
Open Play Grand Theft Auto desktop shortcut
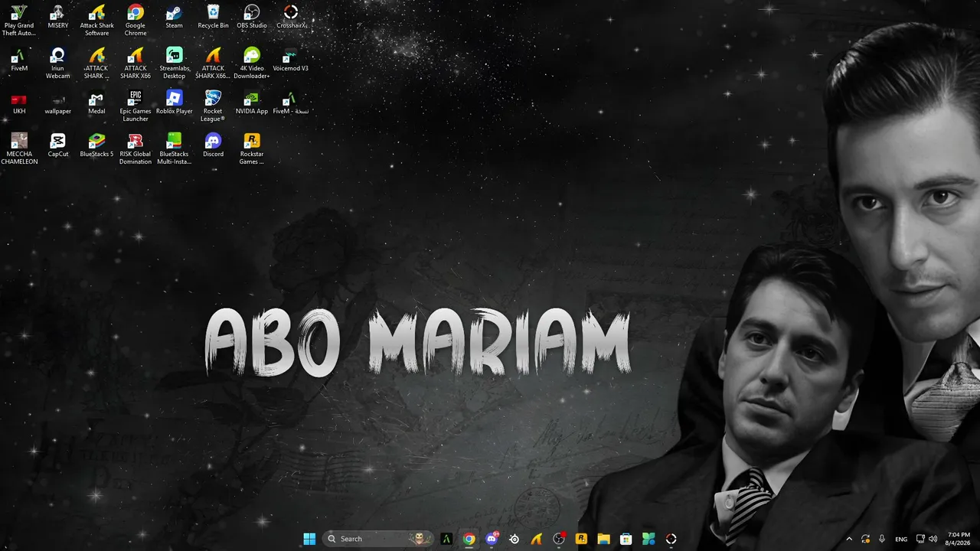coord(19,21)
